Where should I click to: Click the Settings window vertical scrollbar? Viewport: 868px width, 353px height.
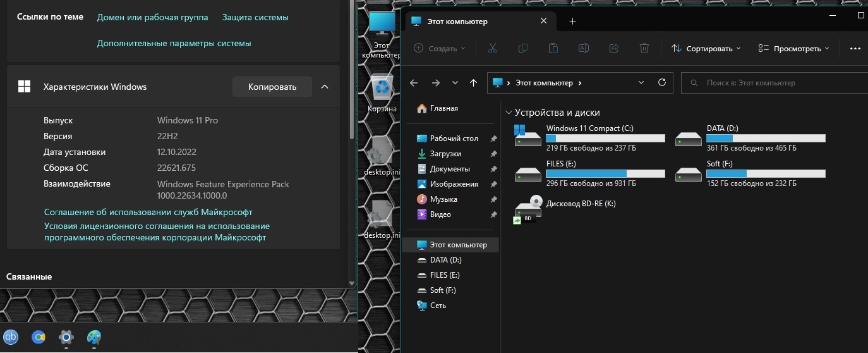click(352, 70)
